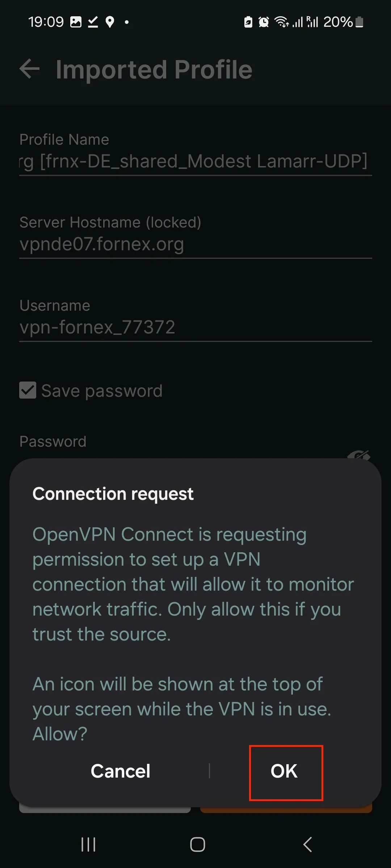The width and height of the screenshot is (391, 868).
Task: Edit the Username field vpn-fornex_77372
Action: tap(195, 327)
